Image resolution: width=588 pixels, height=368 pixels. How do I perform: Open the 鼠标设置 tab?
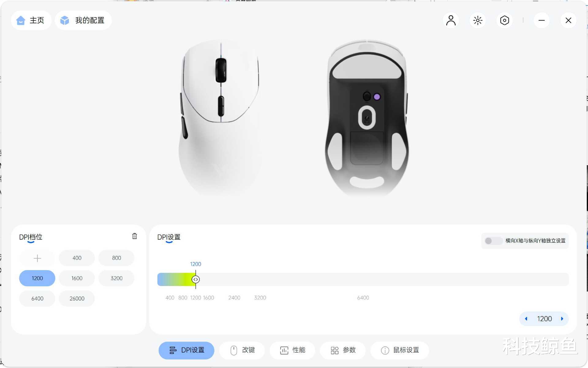pyautogui.click(x=400, y=350)
